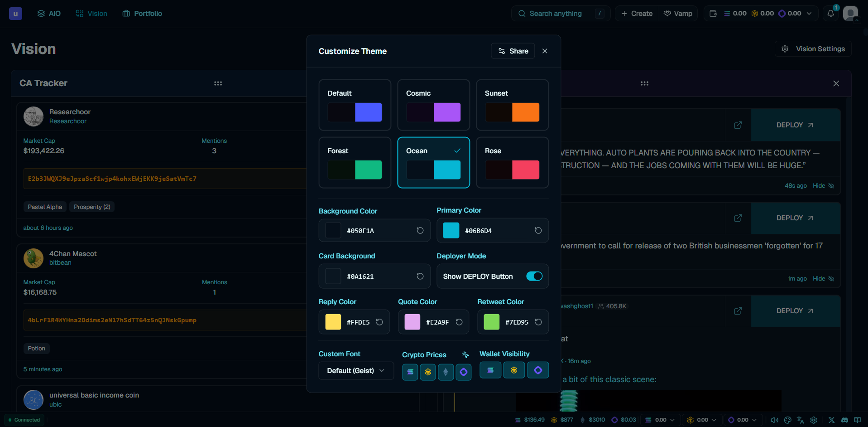
Task: Expand the wallet balances dropdown in header
Action: (809, 14)
